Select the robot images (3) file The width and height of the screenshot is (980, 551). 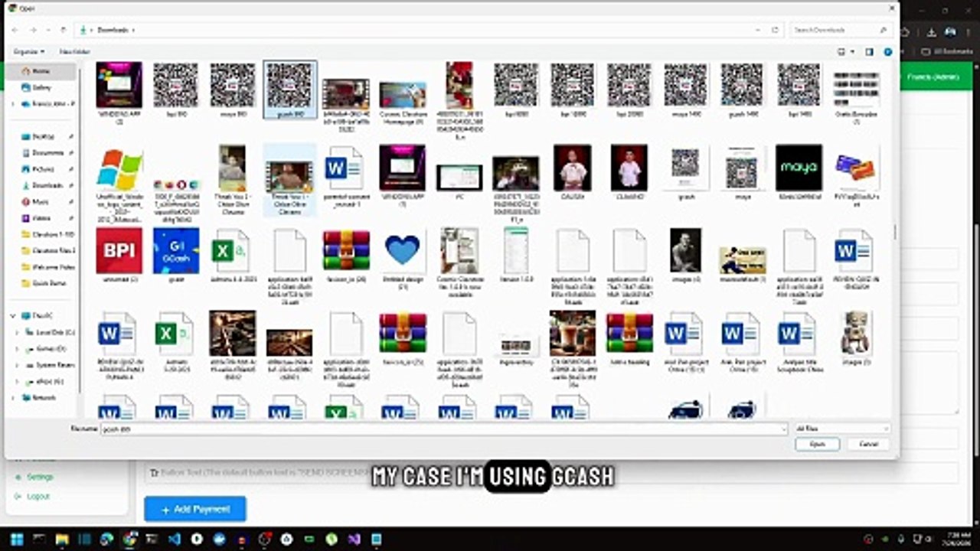(856, 337)
